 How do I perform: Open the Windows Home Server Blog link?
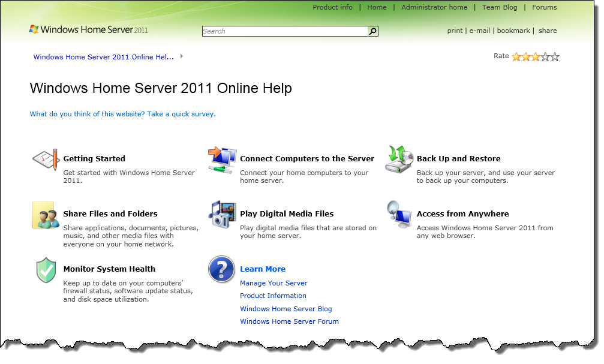coord(286,309)
